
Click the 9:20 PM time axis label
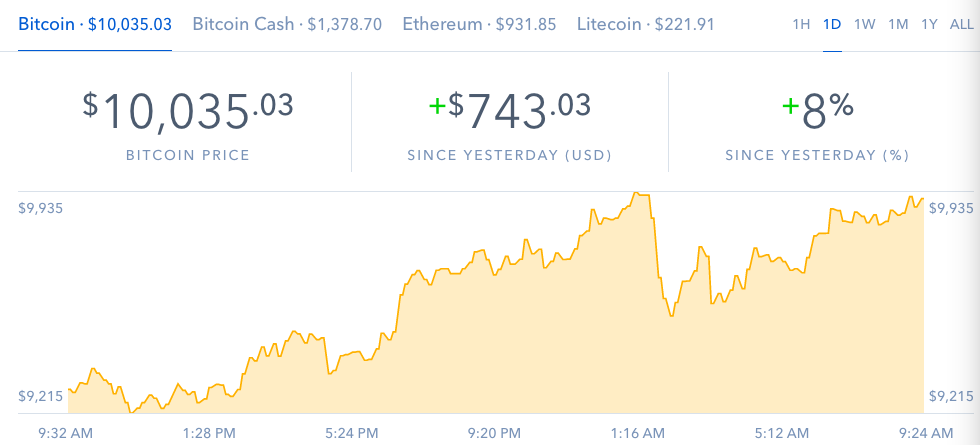[495, 432]
